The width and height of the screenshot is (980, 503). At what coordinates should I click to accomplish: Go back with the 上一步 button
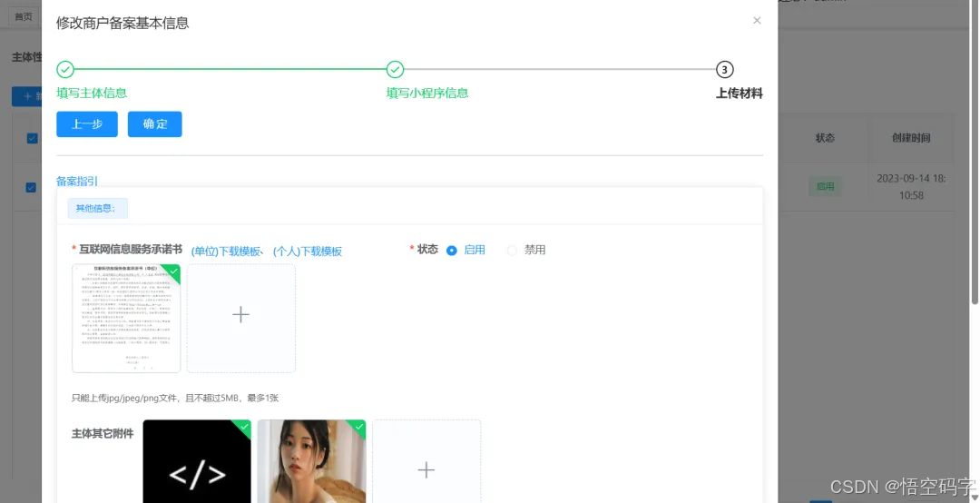coord(87,123)
